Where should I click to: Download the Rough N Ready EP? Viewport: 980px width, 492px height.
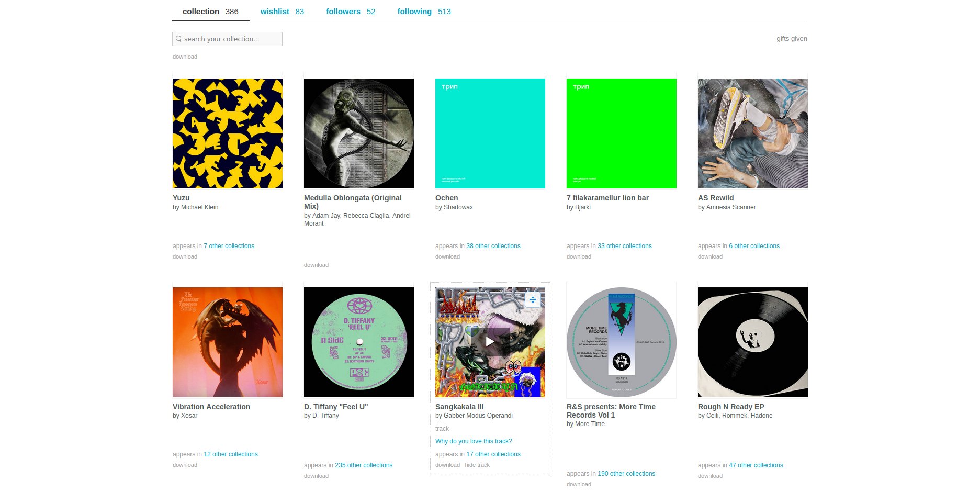click(711, 476)
